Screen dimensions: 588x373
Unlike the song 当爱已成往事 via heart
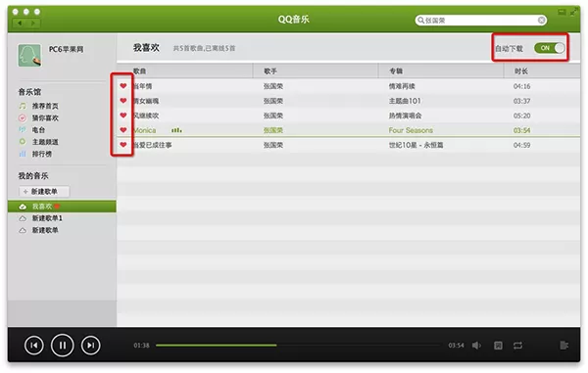pyautogui.click(x=123, y=145)
